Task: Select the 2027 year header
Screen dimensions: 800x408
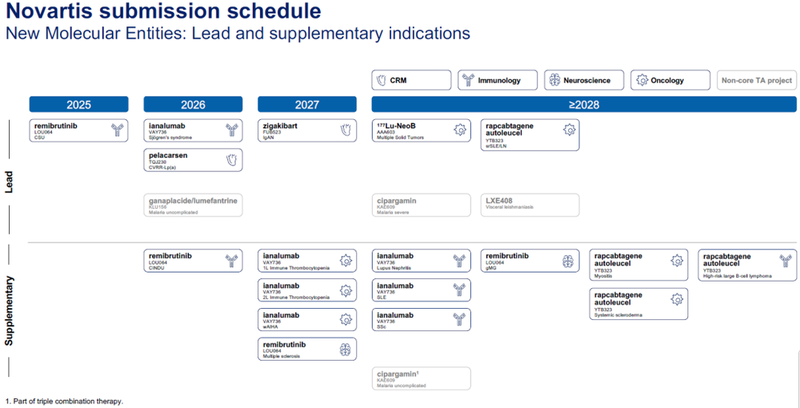Action: 308,104
